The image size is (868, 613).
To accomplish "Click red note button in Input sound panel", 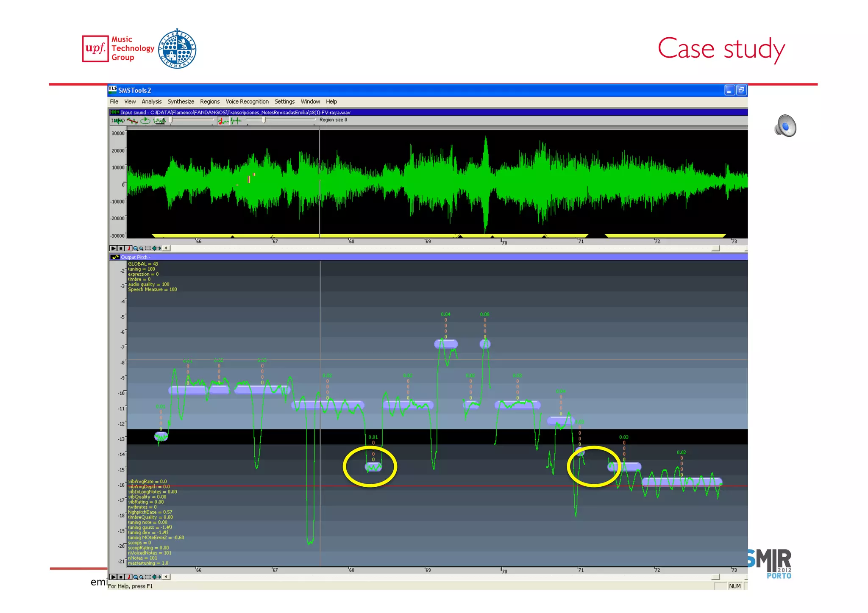I will pyautogui.click(x=128, y=248).
